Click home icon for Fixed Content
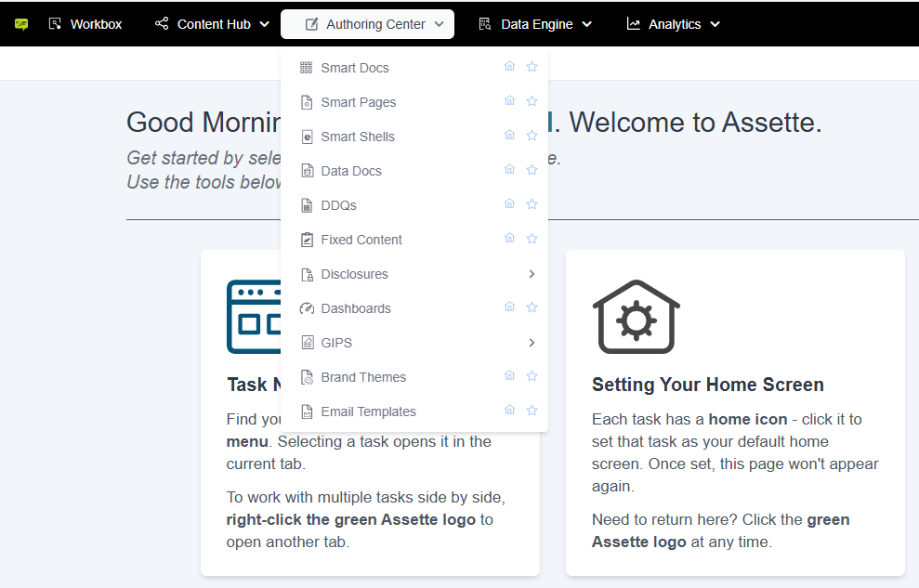919x588 pixels. point(509,239)
